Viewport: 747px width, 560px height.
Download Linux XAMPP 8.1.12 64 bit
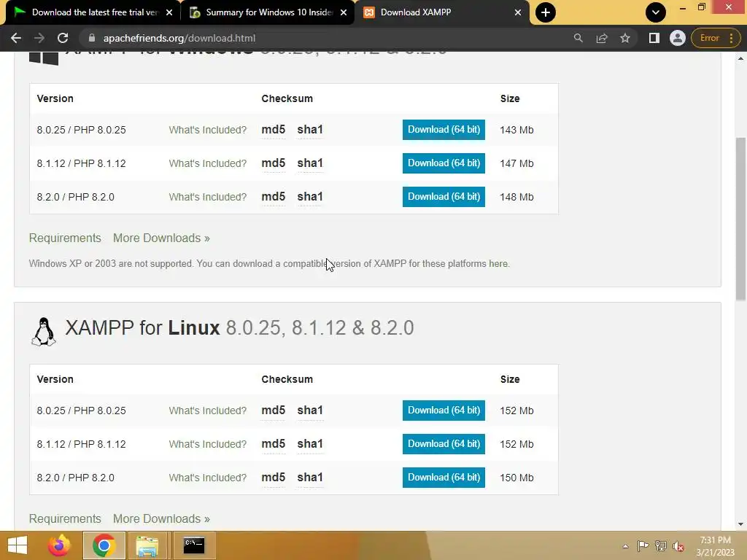tap(444, 444)
